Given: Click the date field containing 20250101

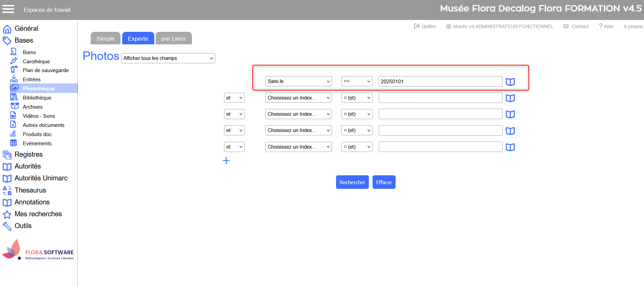Looking at the screenshot, I should point(440,81).
